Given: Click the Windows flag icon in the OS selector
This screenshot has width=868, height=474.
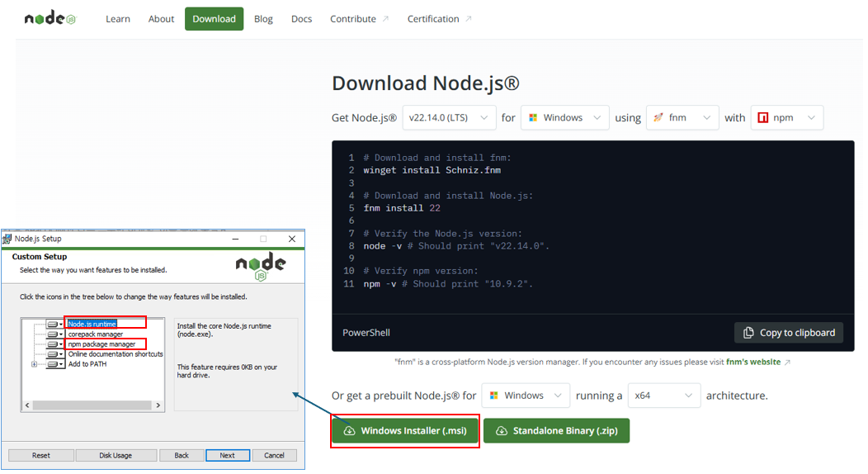Looking at the screenshot, I should [533, 117].
